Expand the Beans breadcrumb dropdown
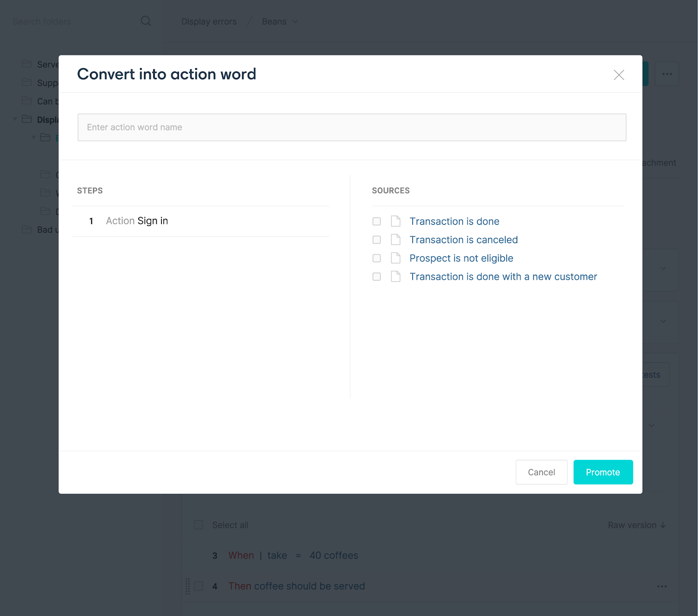Image resolution: width=698 pixels, height=616 pixels. tap(295, 22)
